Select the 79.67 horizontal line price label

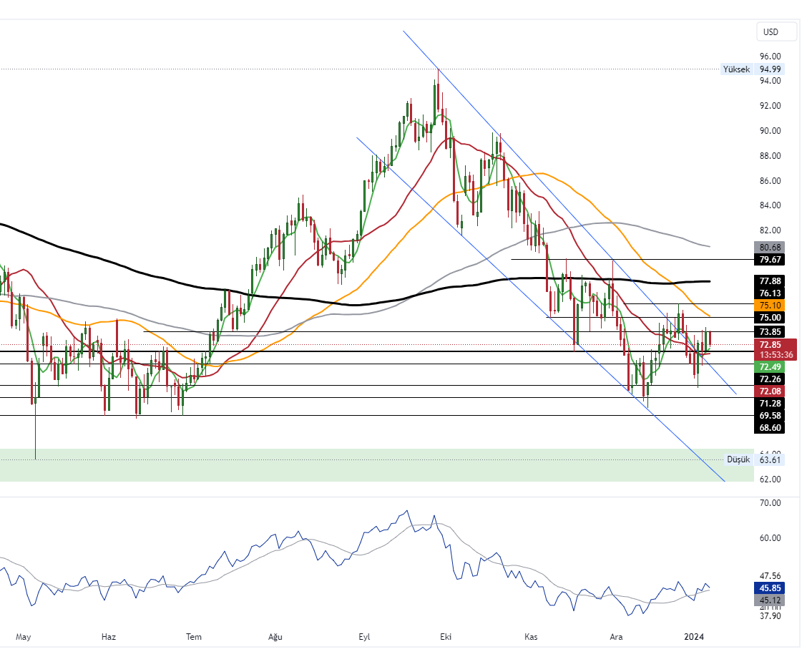770,259
